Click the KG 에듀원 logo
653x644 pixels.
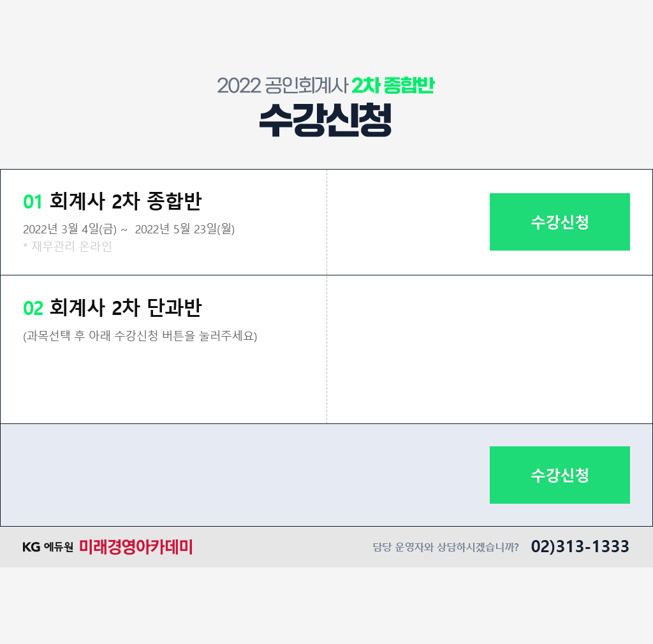point(47,546)
